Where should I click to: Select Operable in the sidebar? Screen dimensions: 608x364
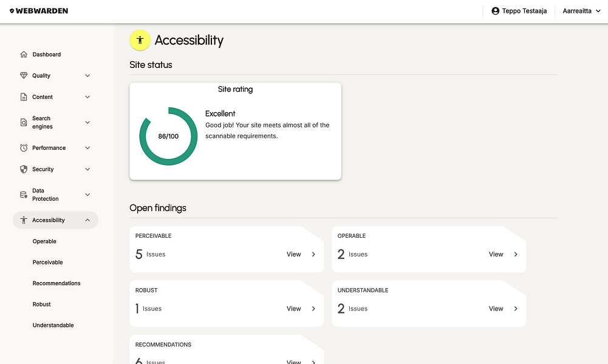tap(44, 241)
